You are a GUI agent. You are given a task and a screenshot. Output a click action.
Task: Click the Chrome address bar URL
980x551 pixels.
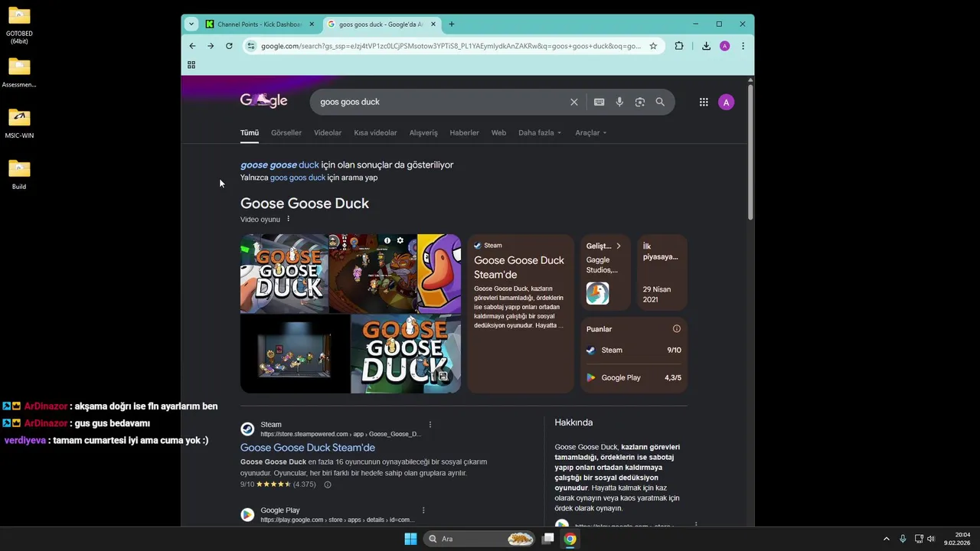tap(451, 46)
